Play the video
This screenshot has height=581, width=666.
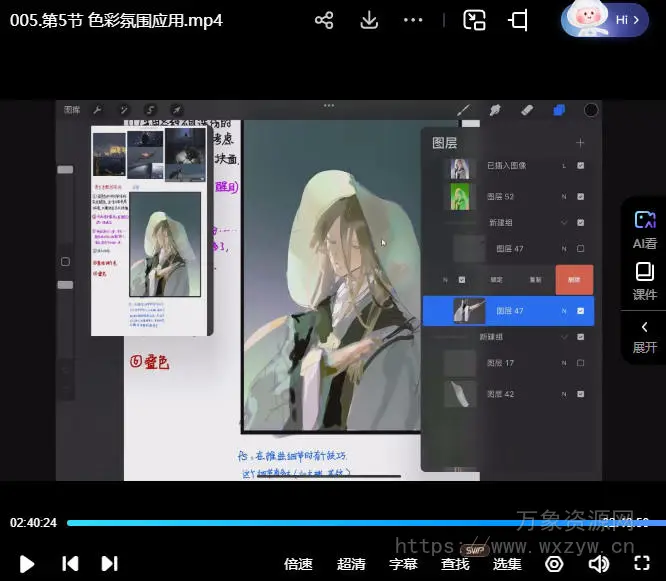point(27,564)
